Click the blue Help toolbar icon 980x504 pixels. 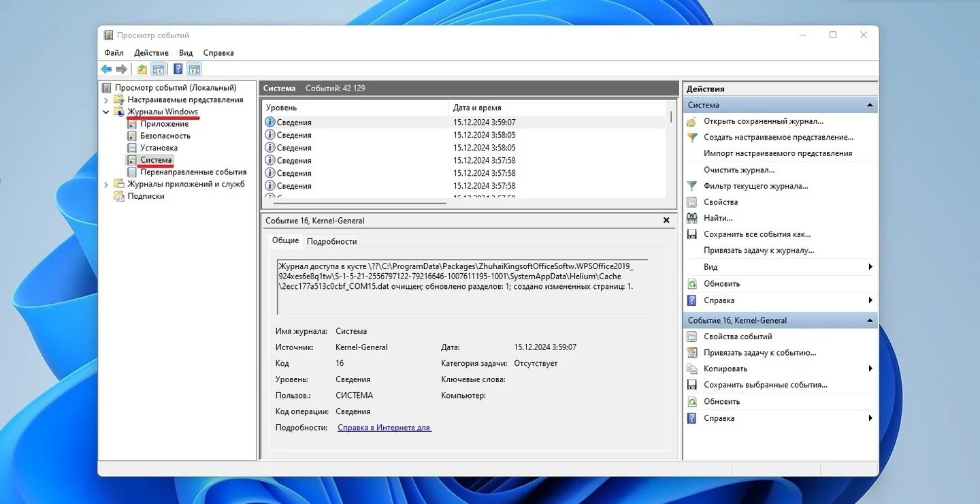178,69
